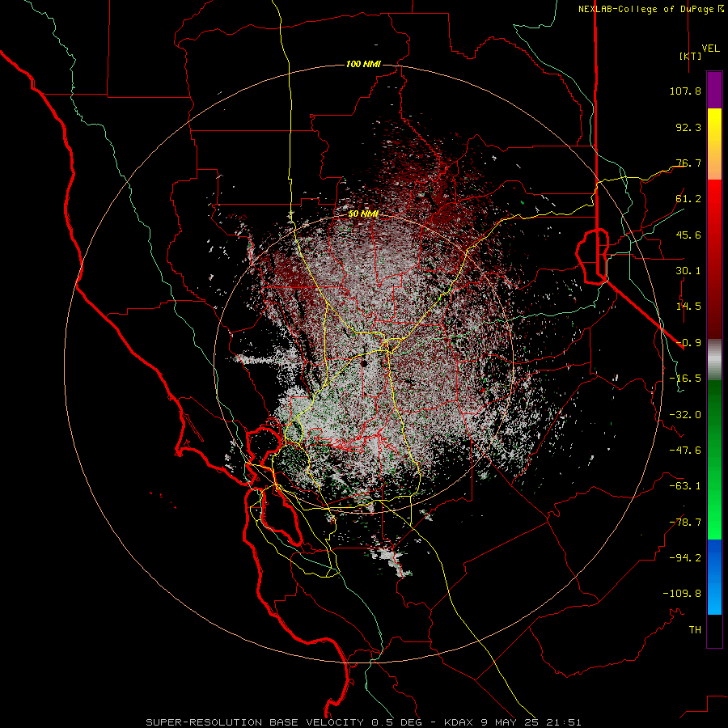Click the purple segment of the color bar
Viewport: 728px width, 728px height.
tap(714, 90)
